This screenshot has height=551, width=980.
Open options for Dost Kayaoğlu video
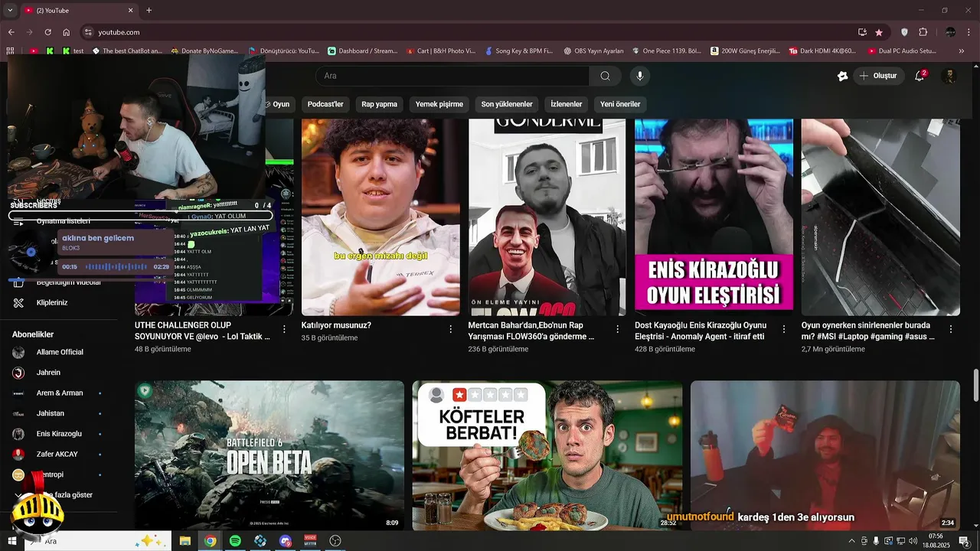click(784, 329)
